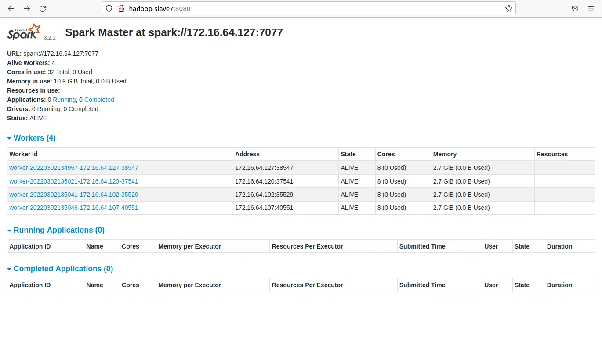
Task: Click the Status: ALIVE line
Action: pyautogui.click(x=27, y=118)
